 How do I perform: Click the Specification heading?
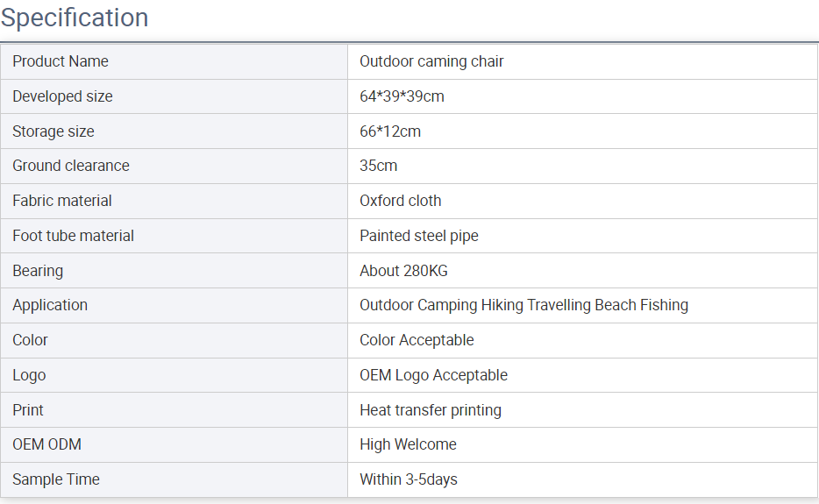coord(75,18)
